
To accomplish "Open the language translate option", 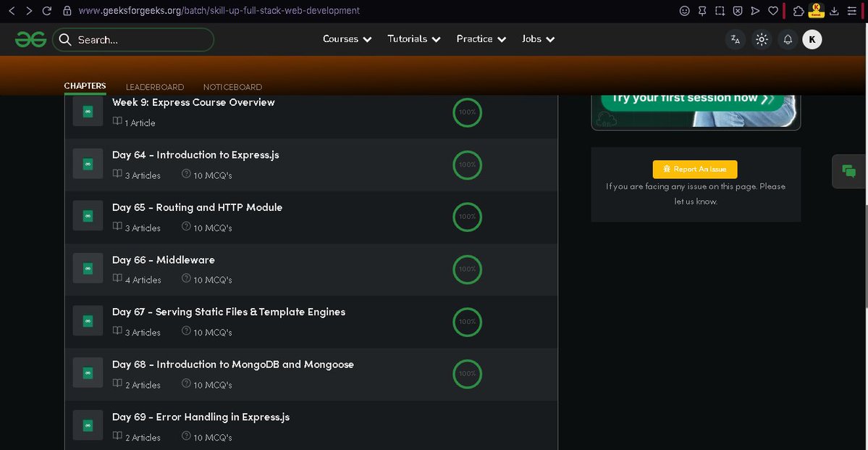I will [735, 39].
